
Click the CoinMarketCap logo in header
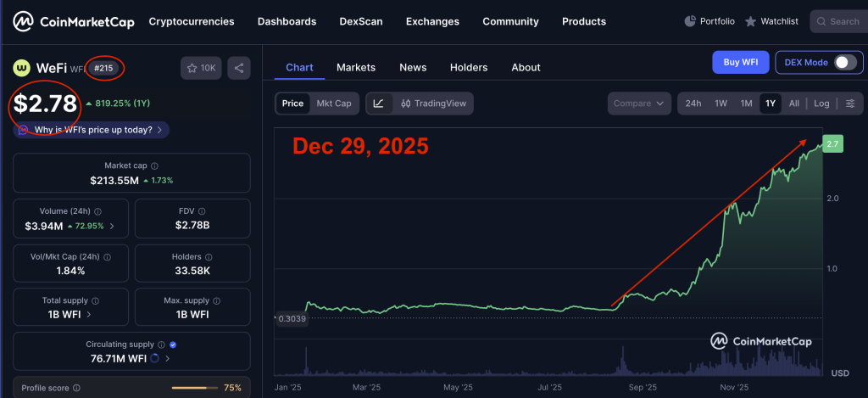(75, 21)
